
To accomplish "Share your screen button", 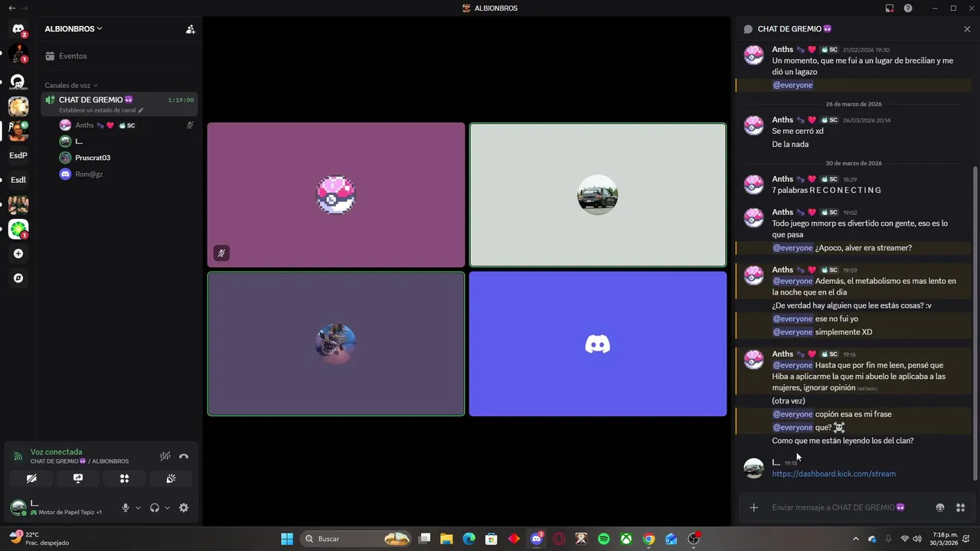I will coord(78,478).
